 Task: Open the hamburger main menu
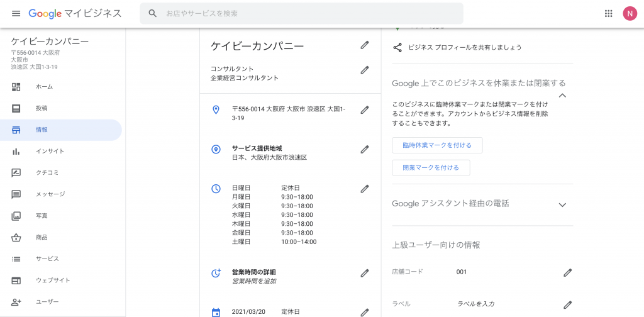point(16,14)
